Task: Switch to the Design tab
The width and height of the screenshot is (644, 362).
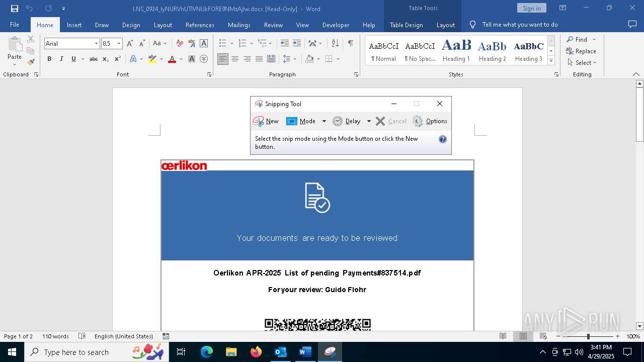Action: [x=131, y=25]
